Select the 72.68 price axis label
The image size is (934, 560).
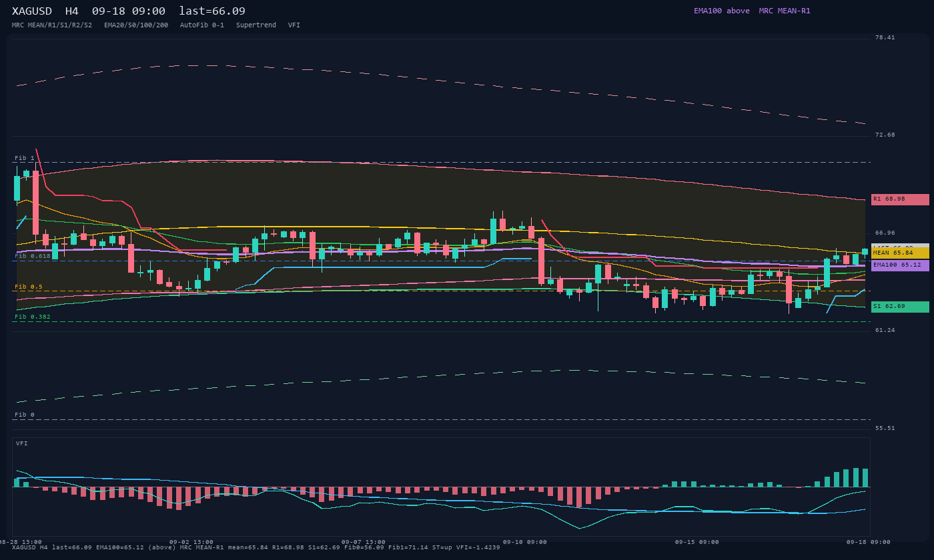885,135
